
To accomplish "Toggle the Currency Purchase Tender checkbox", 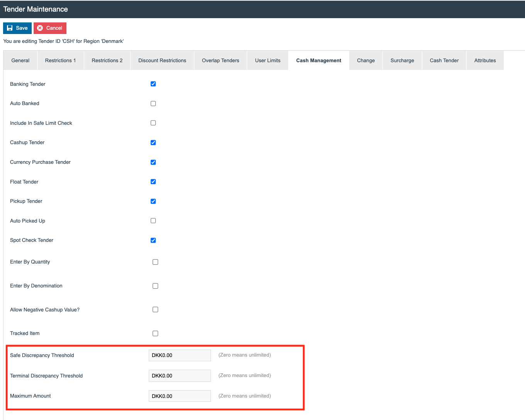I will click(153, 162).
